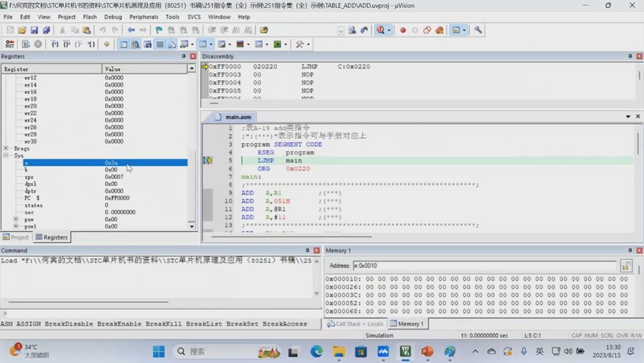Click the Save file icon
Viewport: 644px width, 363px height.
tap(34, 30)
